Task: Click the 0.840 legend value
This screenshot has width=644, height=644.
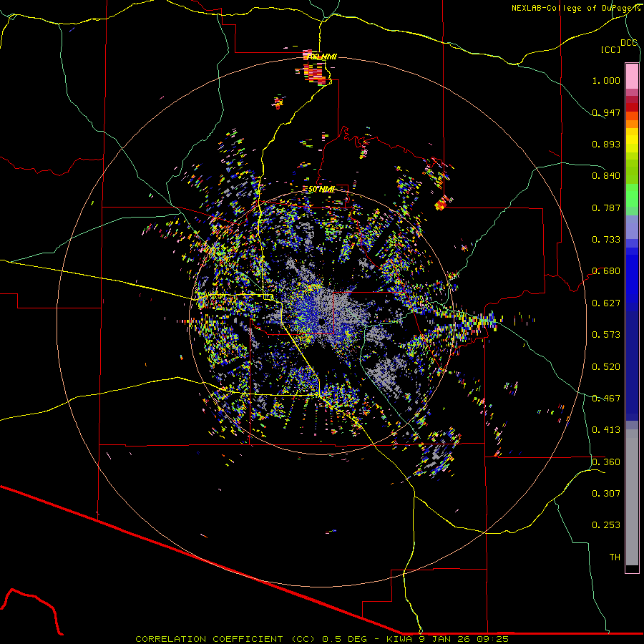Action: coord(606,176)
